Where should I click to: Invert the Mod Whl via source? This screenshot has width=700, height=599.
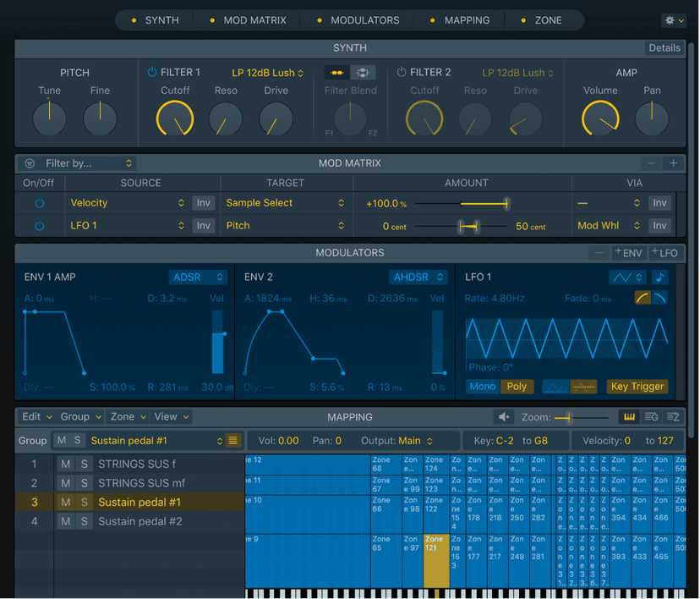[x=659, y=226]
